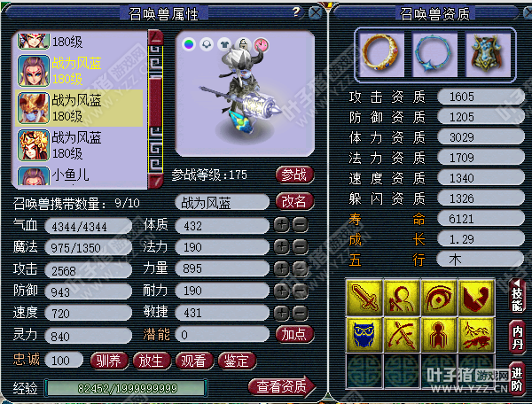Open the blue collar equipment slot
Image resolution: width=532 pixels, height=404 pixels.
point(434,54)
